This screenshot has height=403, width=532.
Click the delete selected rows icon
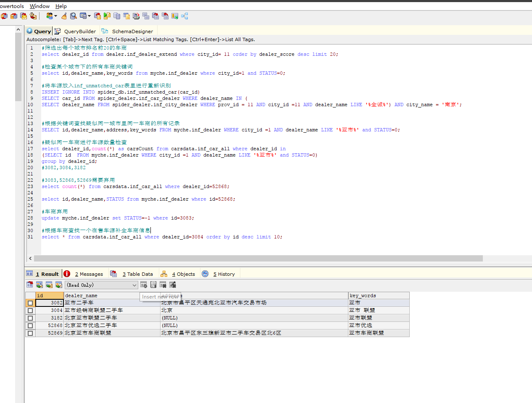pyautogui.click(x=163, y=285)
